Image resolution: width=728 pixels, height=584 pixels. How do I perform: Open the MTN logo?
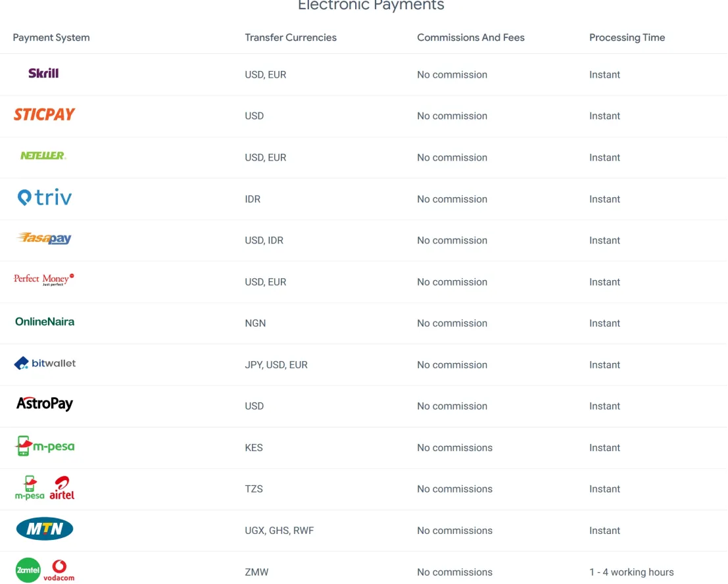click(x=45, y=529)
